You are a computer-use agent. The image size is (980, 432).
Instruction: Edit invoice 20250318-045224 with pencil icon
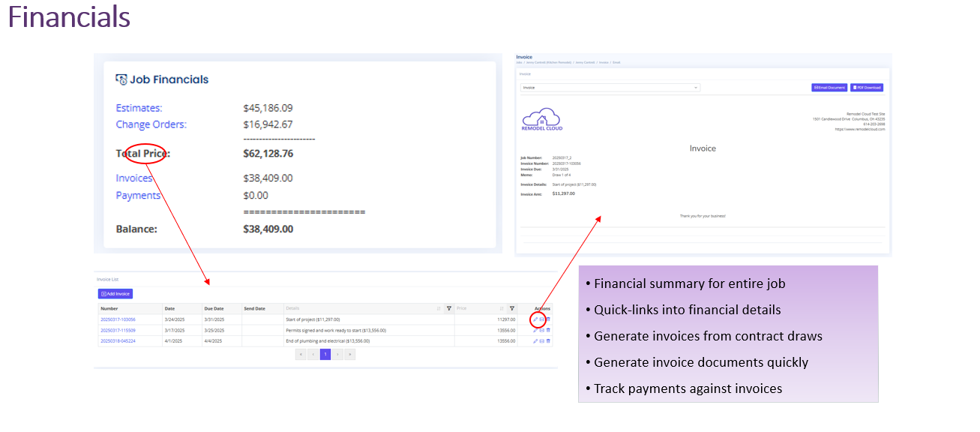click(535, 340)
